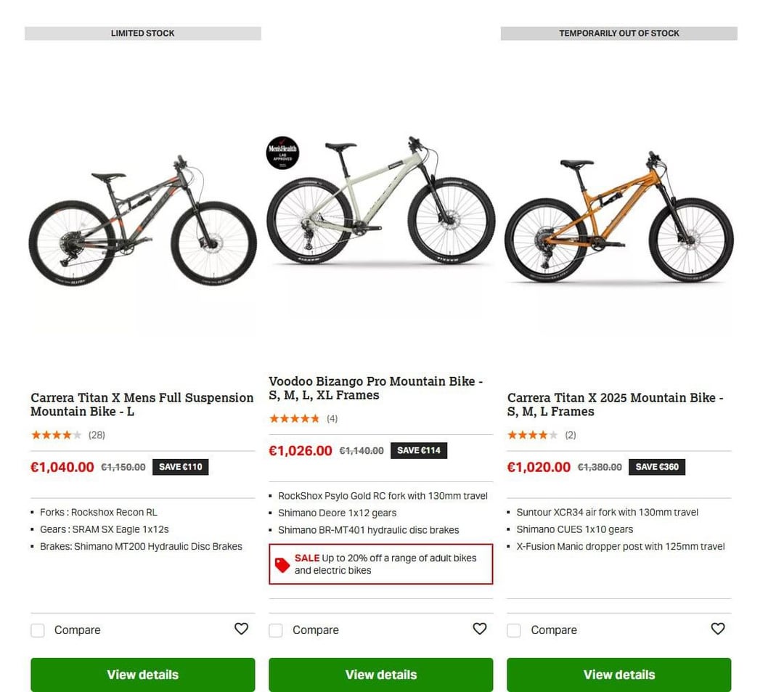The width and height of the screenshot is (784, 692).
Task: Add Carrera Titan X Mens to wishlist
Action: tap(241, 629)
